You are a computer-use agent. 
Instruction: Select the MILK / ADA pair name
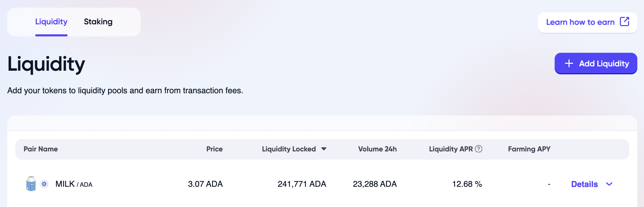tap(74, 184)
